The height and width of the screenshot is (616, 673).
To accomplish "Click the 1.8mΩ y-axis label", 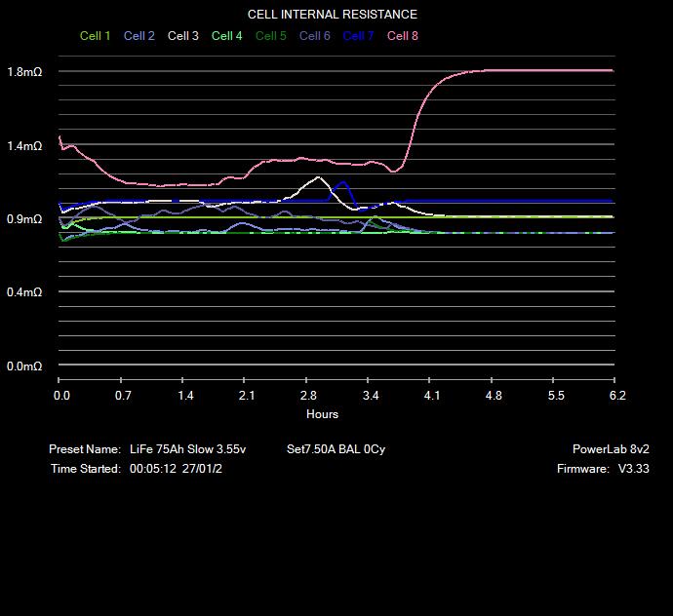I will coord(24,72).
